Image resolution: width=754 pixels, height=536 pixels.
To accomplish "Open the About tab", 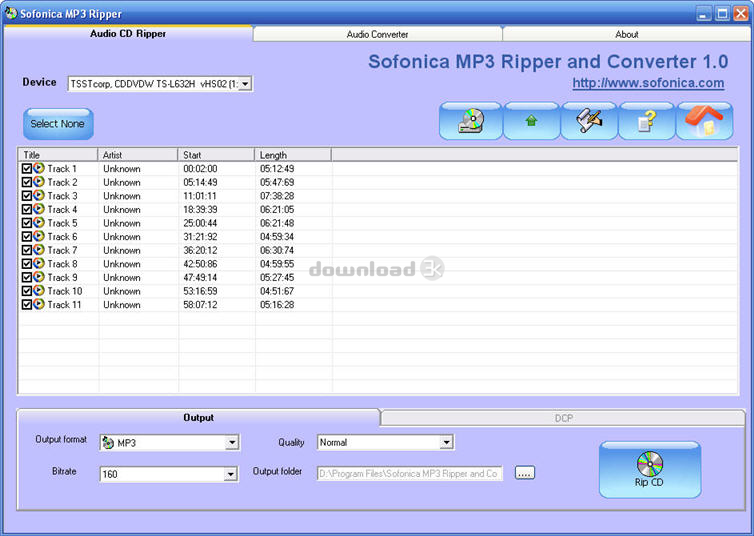I will coord(627,34).
